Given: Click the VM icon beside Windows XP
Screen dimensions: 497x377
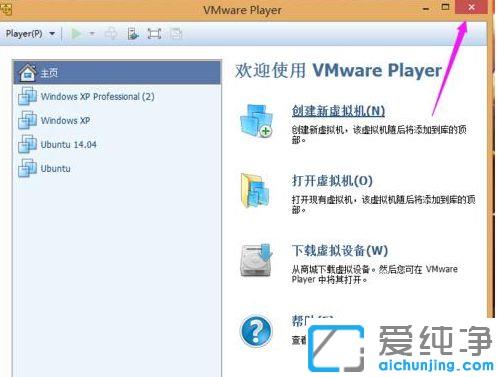Looking at the screenshot, I should [27, 120].
